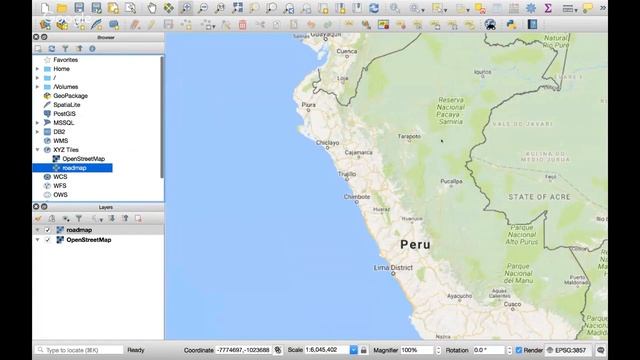This screenshot has width=640, height=360.
Task: Click the Magnifier stepper arrows
Action: (438, 350)
